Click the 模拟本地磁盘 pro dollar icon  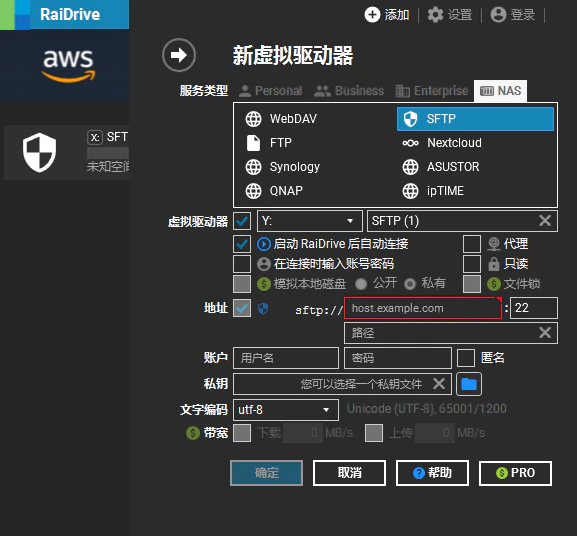[x=264, y=284]
